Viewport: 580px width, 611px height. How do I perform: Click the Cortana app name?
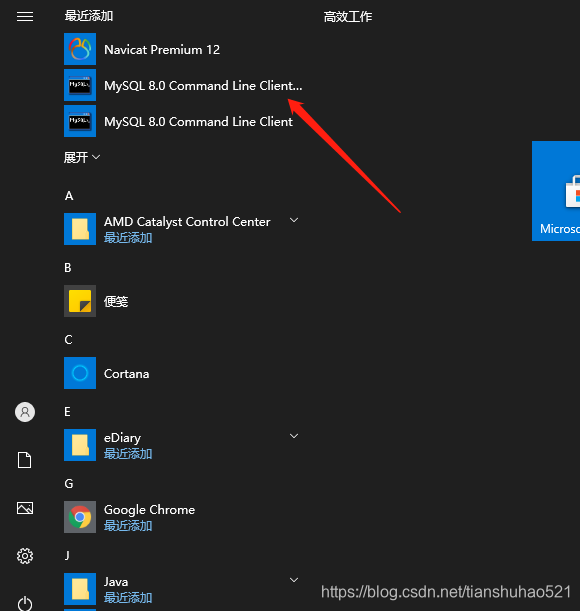click(x=126, y=374)
